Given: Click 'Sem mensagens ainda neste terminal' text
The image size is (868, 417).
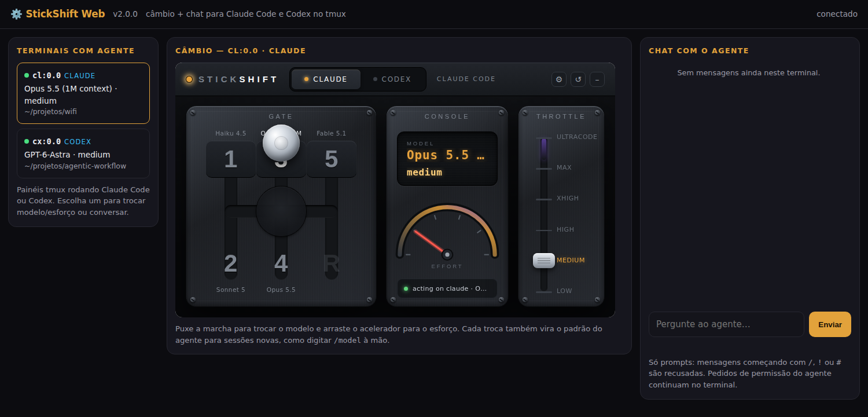Looking at the screenshot, I should pyautogui.click(x=749, y=73).
